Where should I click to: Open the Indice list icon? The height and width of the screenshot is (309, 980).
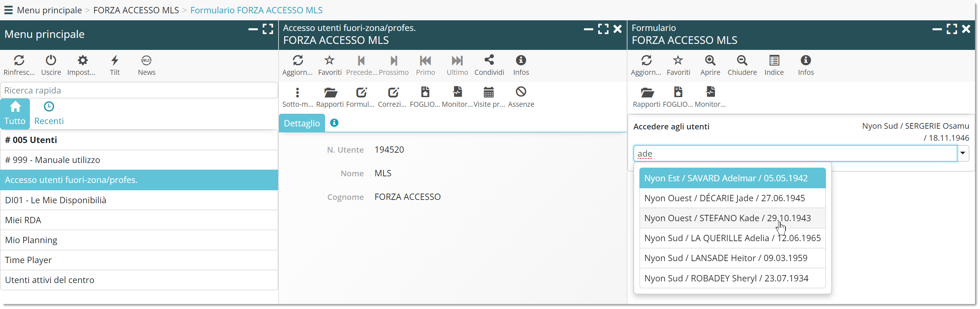[774, 61]
